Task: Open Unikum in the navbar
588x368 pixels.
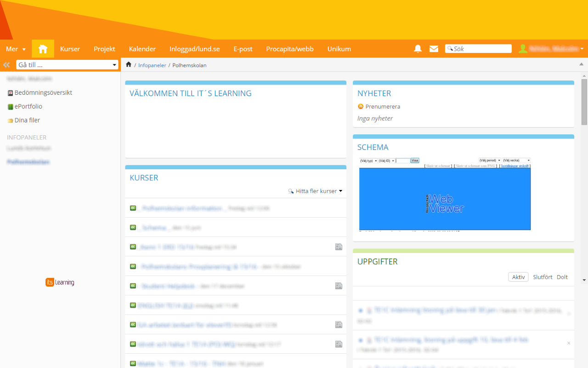Action: 339,49
